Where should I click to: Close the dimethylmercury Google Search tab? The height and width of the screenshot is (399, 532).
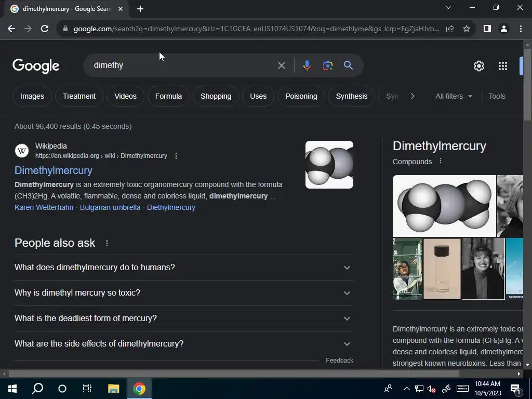(x=121, y=9)
